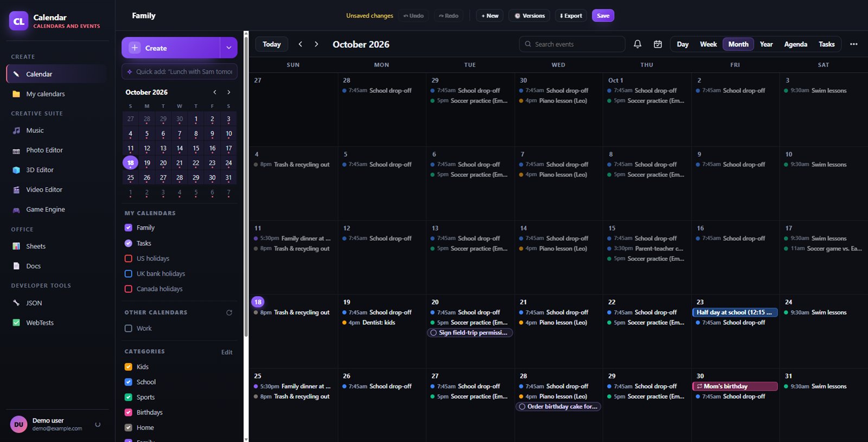Enable the Work calendar checkbox
The width and height of the screenshot is (868, 442).
click(x=129, y=328)
